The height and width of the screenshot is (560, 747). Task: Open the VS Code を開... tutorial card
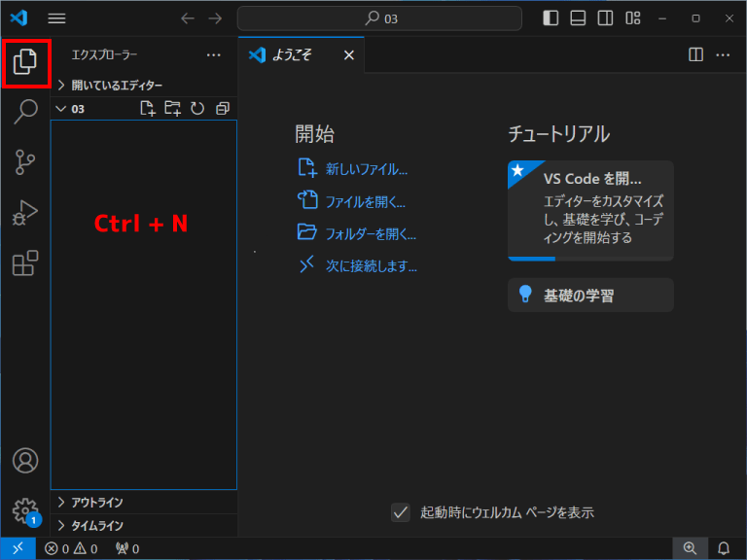[590, 210]
